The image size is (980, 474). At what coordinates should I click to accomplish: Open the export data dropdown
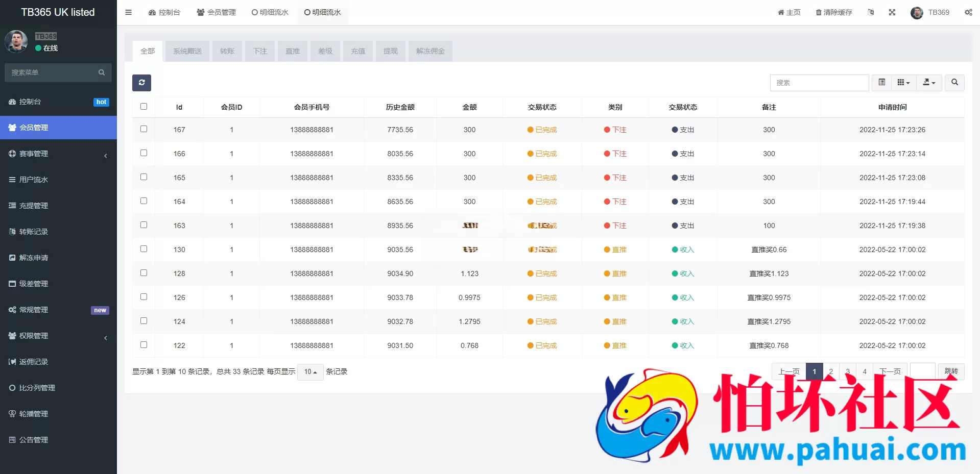click(x=929, y=83)
